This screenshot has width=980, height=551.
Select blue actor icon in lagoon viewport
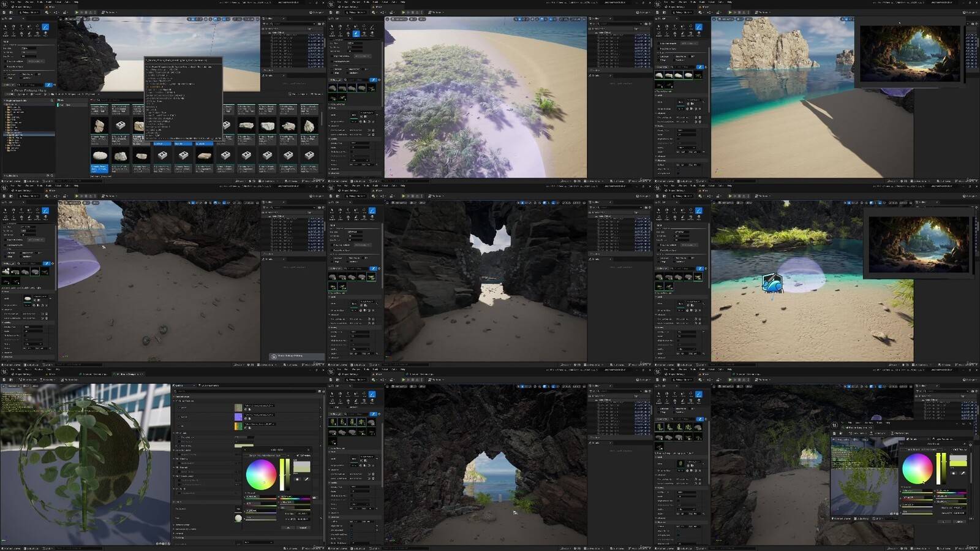click(772, 283)
